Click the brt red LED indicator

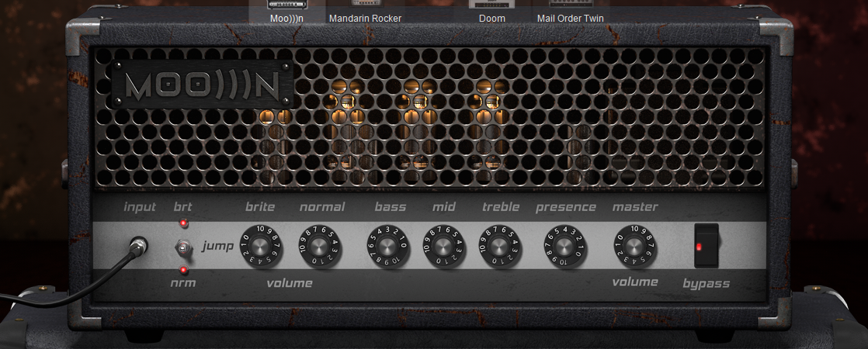point(182,223)
